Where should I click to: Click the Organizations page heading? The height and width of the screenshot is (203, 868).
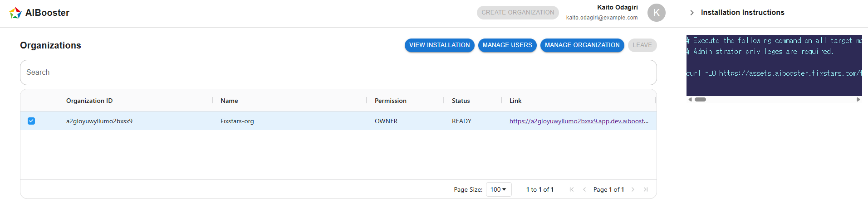(50, 45)
